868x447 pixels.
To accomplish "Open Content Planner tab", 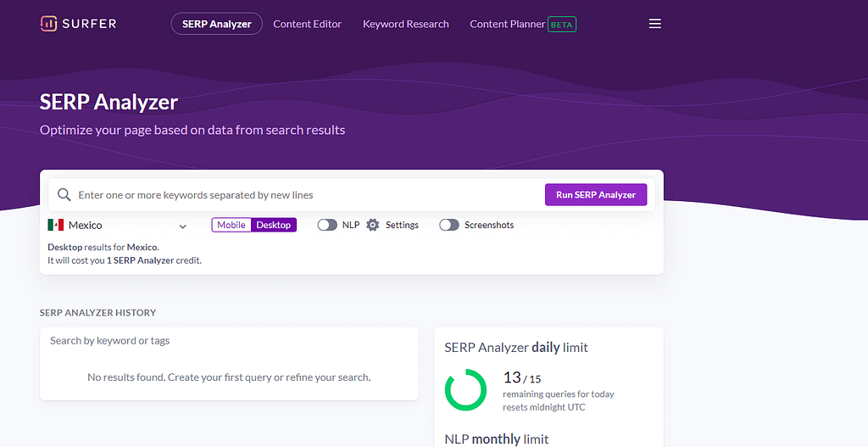I will (507, 24).
